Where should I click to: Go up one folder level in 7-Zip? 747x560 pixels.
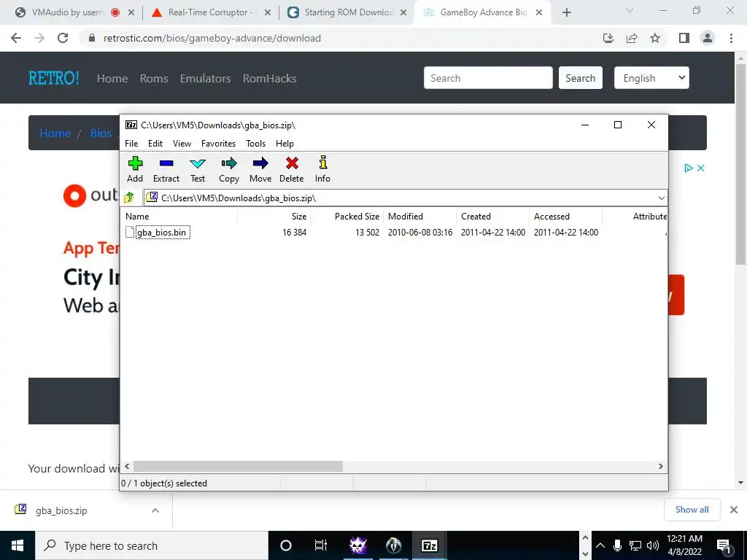(129, 198)
